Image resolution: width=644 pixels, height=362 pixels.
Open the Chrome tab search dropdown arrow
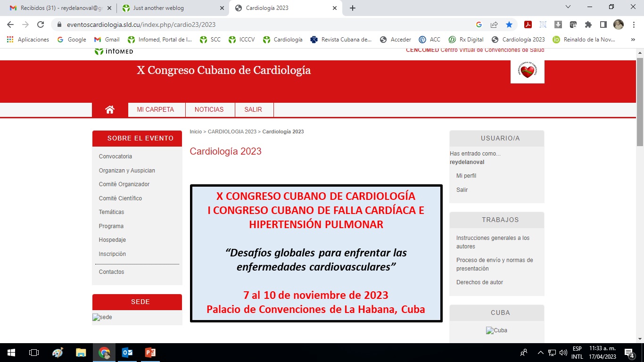[x=568, y=7]
